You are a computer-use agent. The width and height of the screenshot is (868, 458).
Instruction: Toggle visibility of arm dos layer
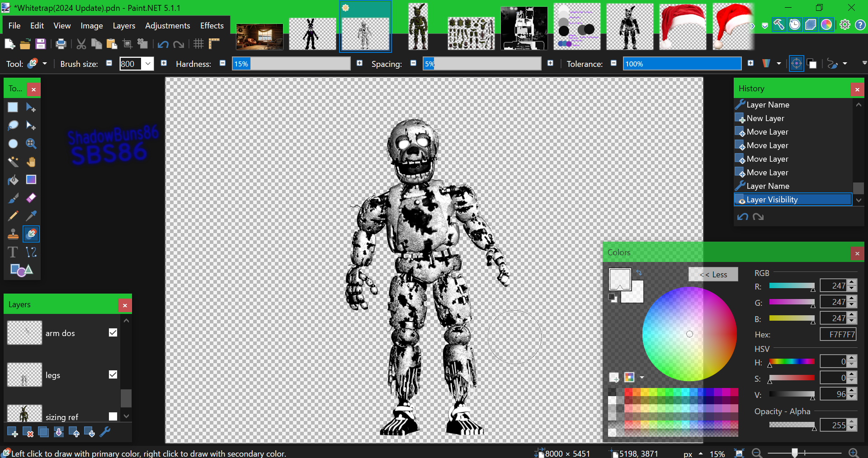pyautogui.click(x=113, y=332)
